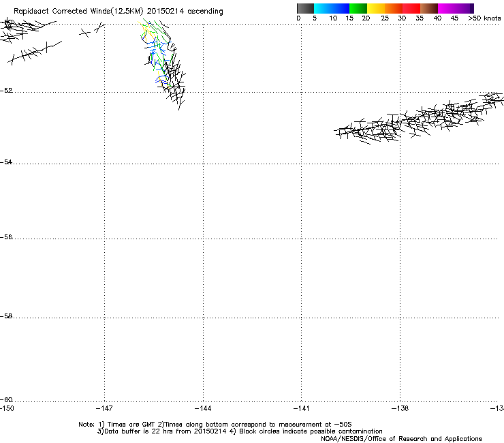
Task: Click the longitude label '-147'
Action: click(x=104, y=408)
